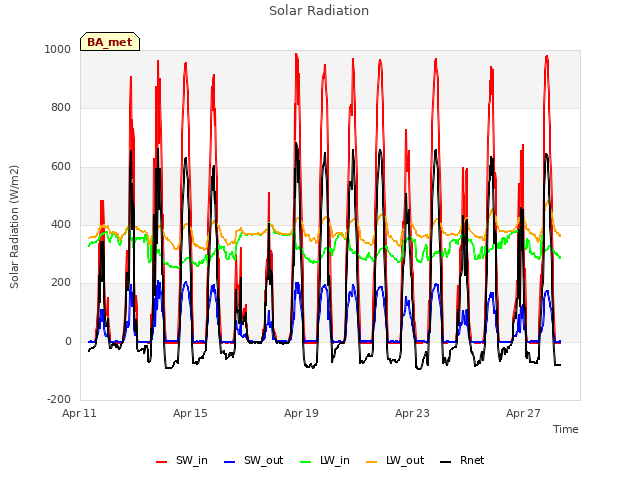This screenshot has width=640, height=480.
Task: Click the Solar Radiation (W/m2) y-axis title
Action: point(14,227)
